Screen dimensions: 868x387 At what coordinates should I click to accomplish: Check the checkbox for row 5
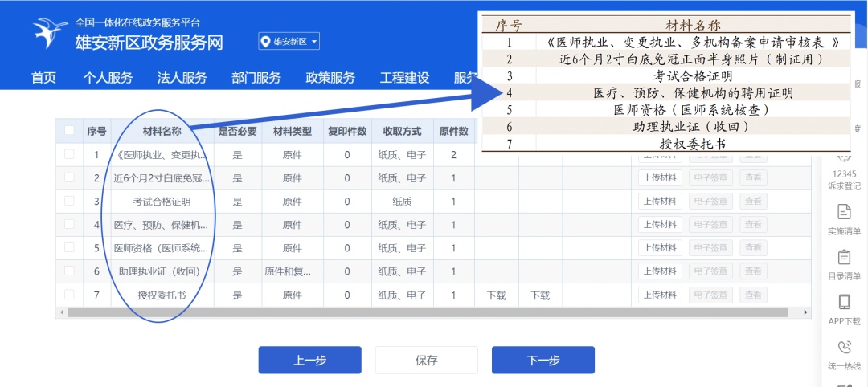point(69,247)
